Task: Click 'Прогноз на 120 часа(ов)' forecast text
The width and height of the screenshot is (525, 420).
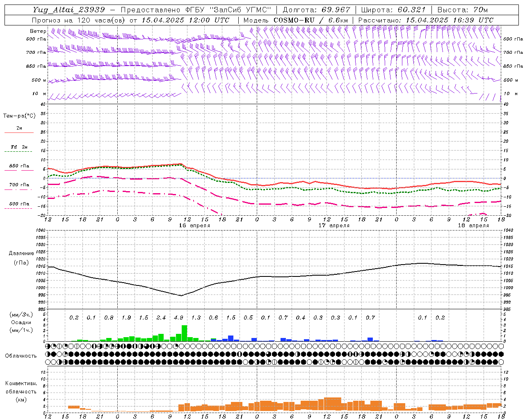Action: [x=79, y=20]
